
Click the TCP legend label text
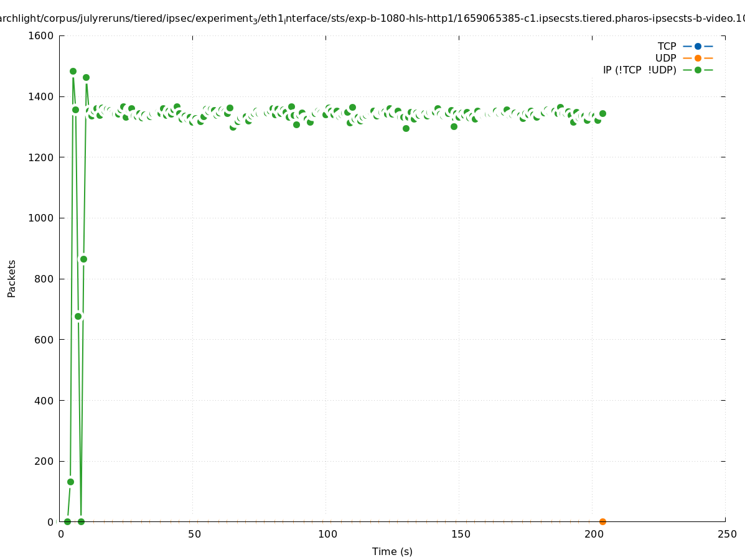point(667,46)
